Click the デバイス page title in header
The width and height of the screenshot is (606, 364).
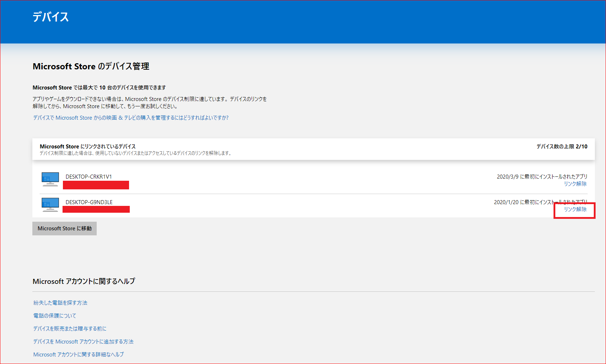point(51,17)
